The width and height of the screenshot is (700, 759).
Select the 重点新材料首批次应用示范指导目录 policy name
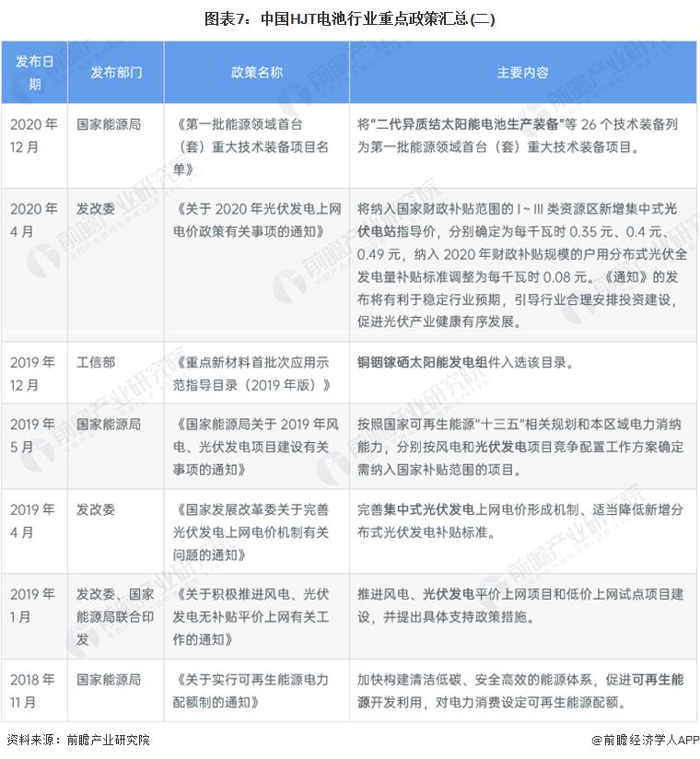[x=251, y=374]
